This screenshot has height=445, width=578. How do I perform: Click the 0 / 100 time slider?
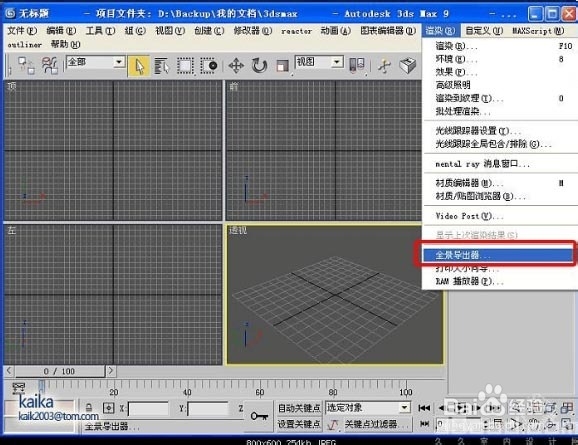(x=59, y=371)
